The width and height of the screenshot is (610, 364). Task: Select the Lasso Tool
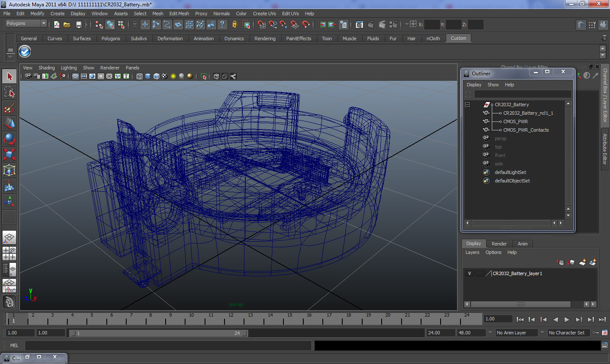9,92
